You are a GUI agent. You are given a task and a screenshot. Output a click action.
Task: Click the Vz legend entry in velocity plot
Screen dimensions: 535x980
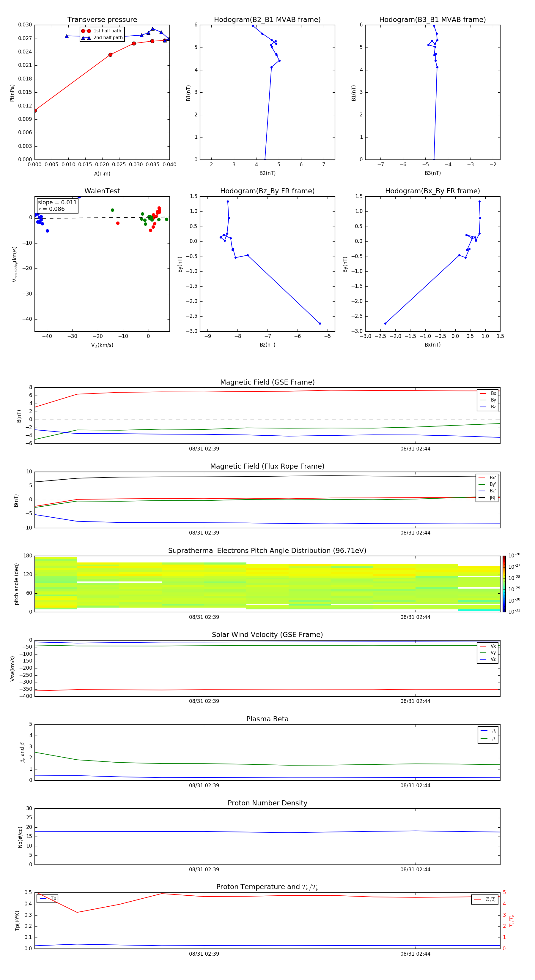tap(488, 659)
